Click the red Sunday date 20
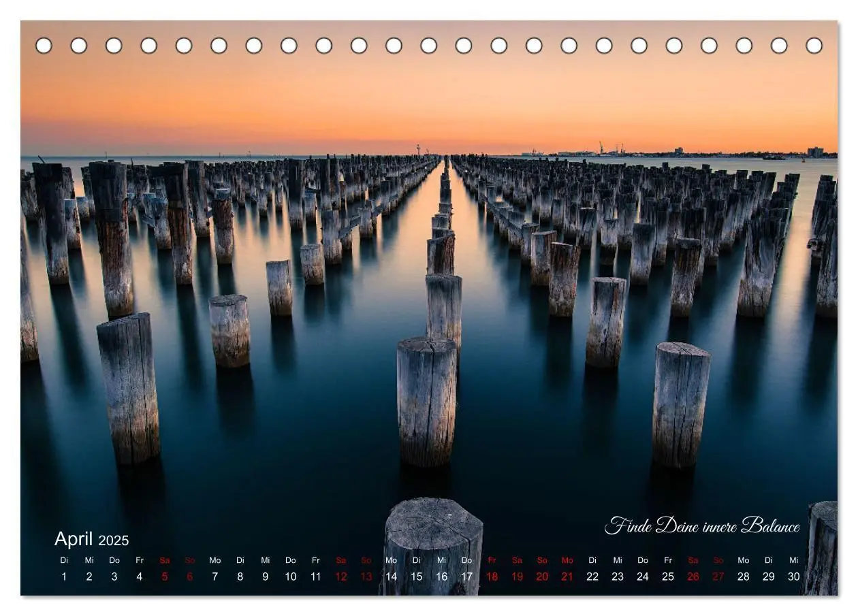Image resolution: width=858 pixels, height=616 pixels. 542,577
